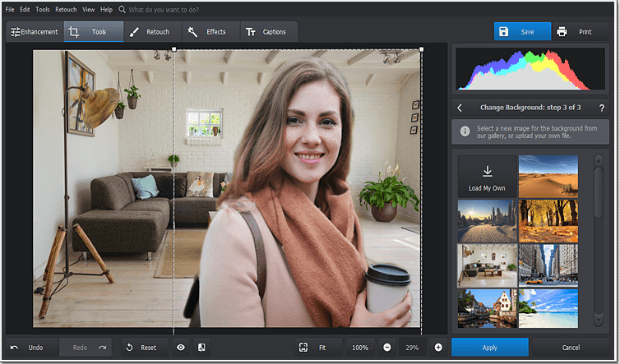The width and height of the screenshot is (620, 364).
Task: Open the View menu
Action: [x=88, y=10]
